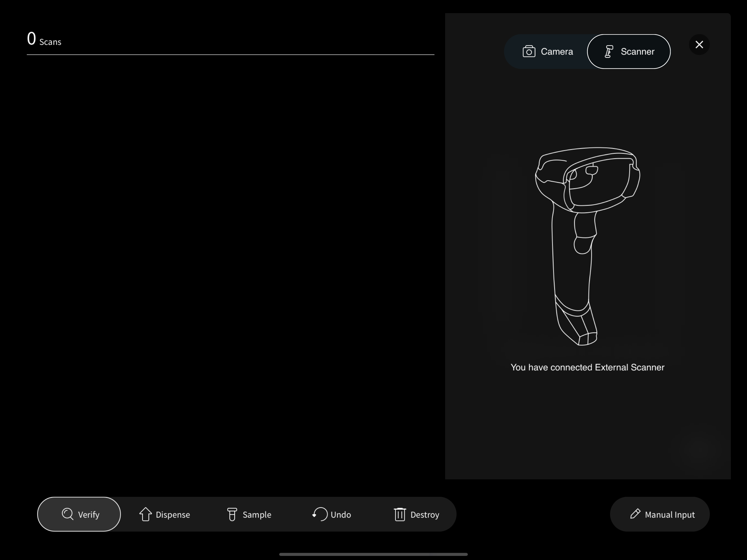Select the Scanner mode tab
This screenshot has width=747, height=560.
tap(628, 52)
